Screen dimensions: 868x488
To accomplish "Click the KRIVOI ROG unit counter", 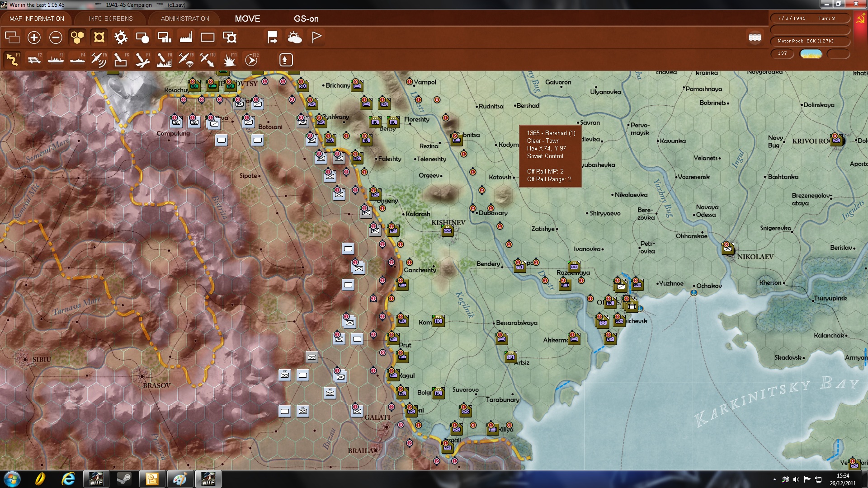I will click(x=836, y=140).
